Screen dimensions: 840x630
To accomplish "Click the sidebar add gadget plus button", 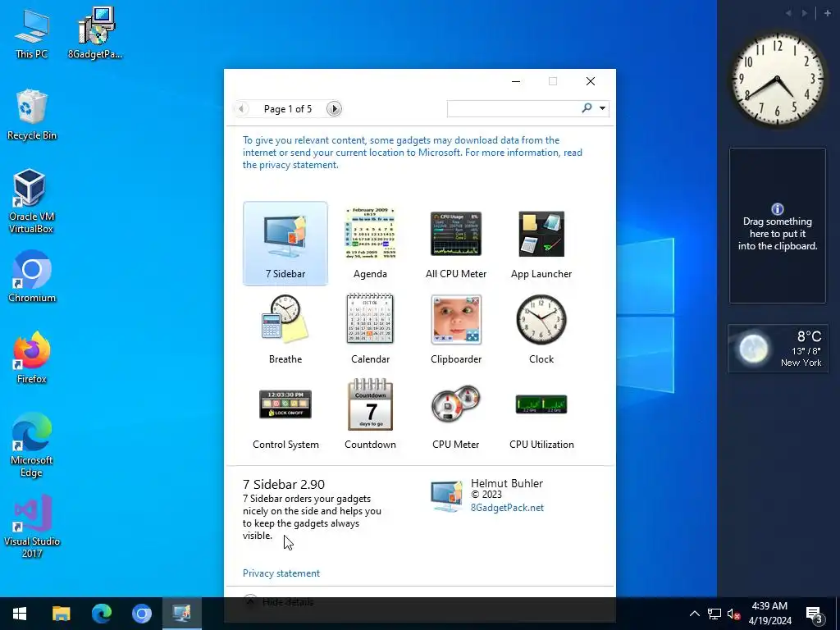I will point(827,13).
